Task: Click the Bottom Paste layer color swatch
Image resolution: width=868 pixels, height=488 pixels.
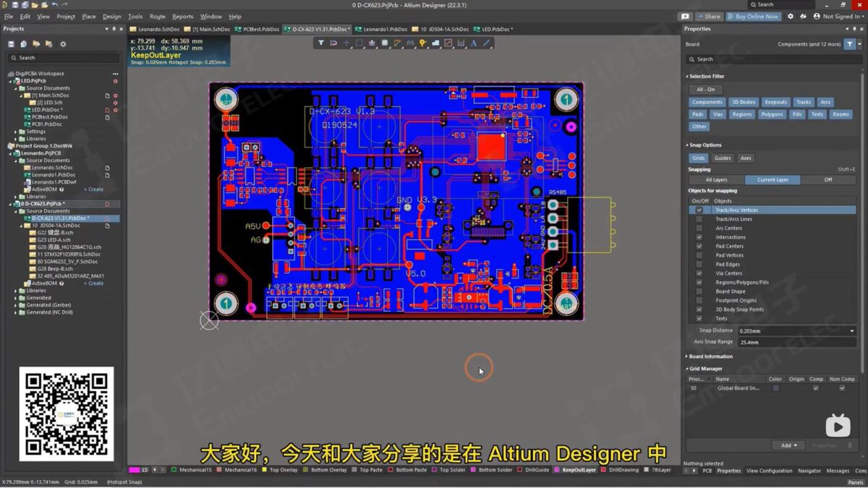Action: (x=391, y=470)
